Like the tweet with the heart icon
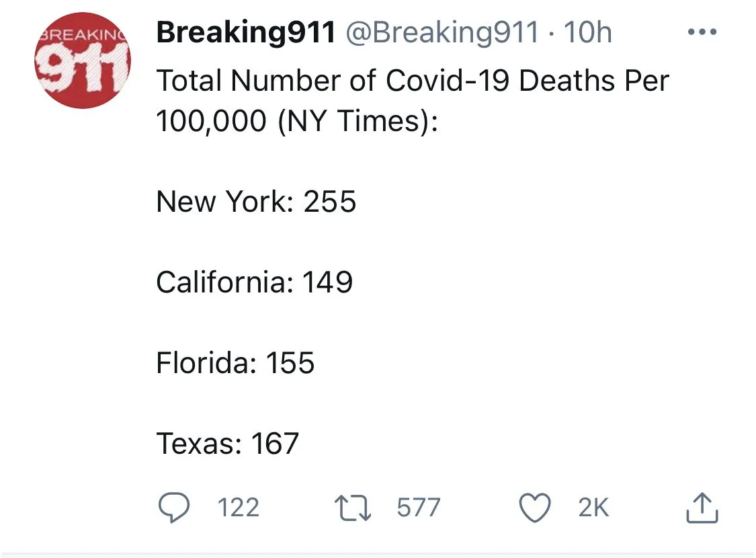756x558 pixels. [536, 508]
